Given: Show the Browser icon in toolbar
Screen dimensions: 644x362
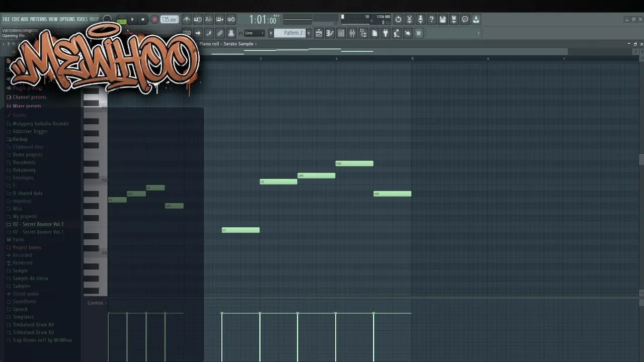Looking at the screenshot, I should [363, 33].
